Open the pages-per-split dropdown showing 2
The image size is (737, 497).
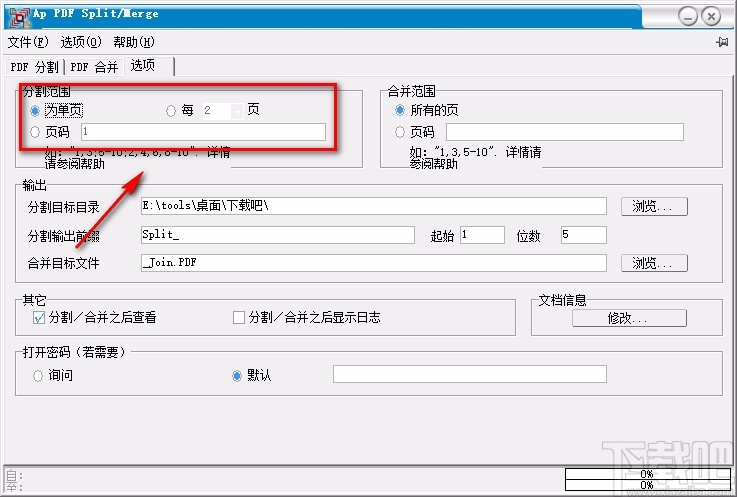(237, 111)
